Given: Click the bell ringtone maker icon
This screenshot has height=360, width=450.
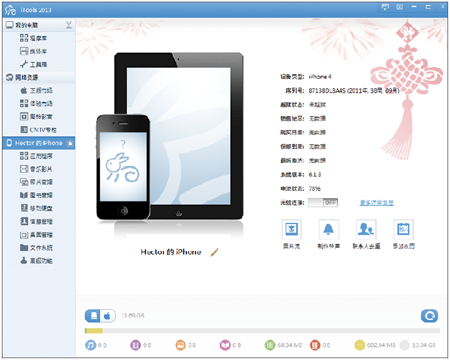Looking at the screenshot, I should [x=329, y=229].
